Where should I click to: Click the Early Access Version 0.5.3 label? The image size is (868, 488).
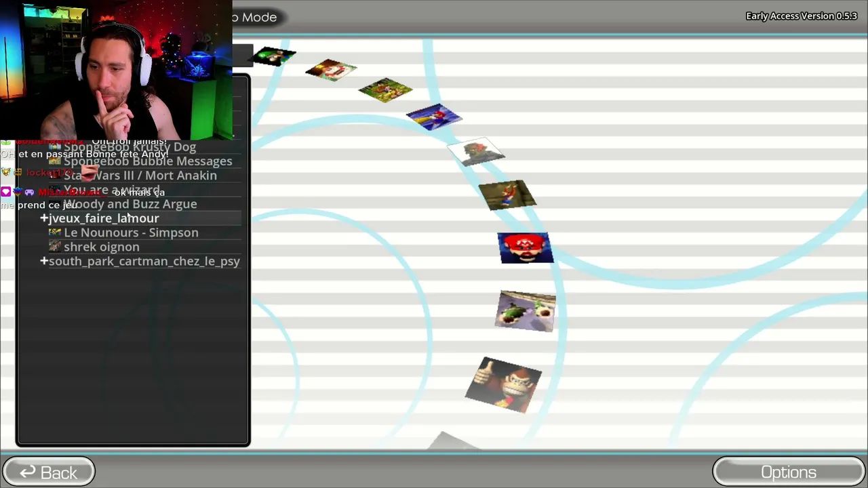pos(802,16)
